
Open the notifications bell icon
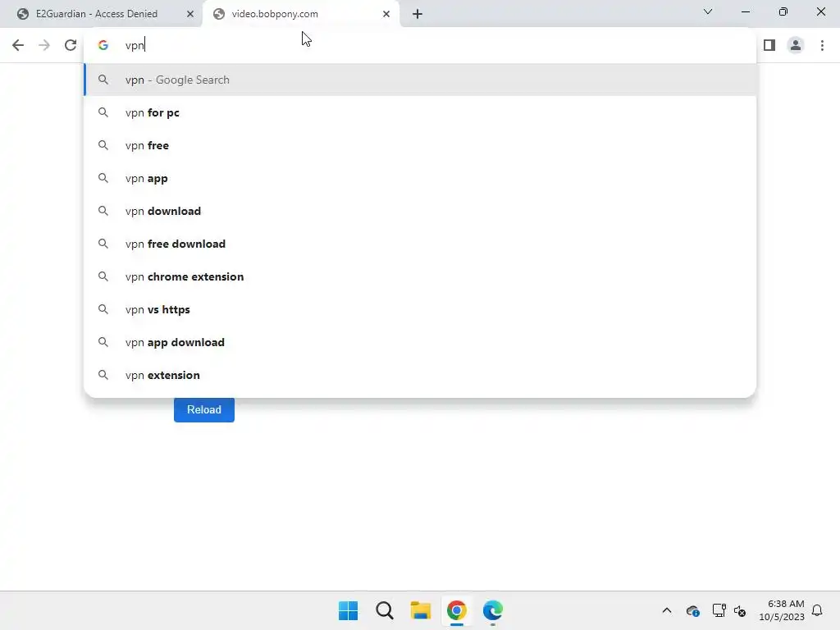pos(817,610)
